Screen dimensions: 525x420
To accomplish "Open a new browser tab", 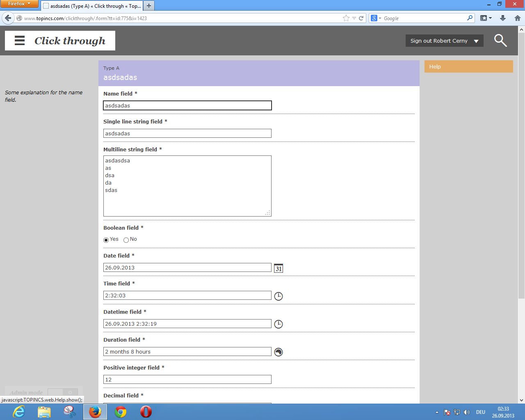I will 149,6.
